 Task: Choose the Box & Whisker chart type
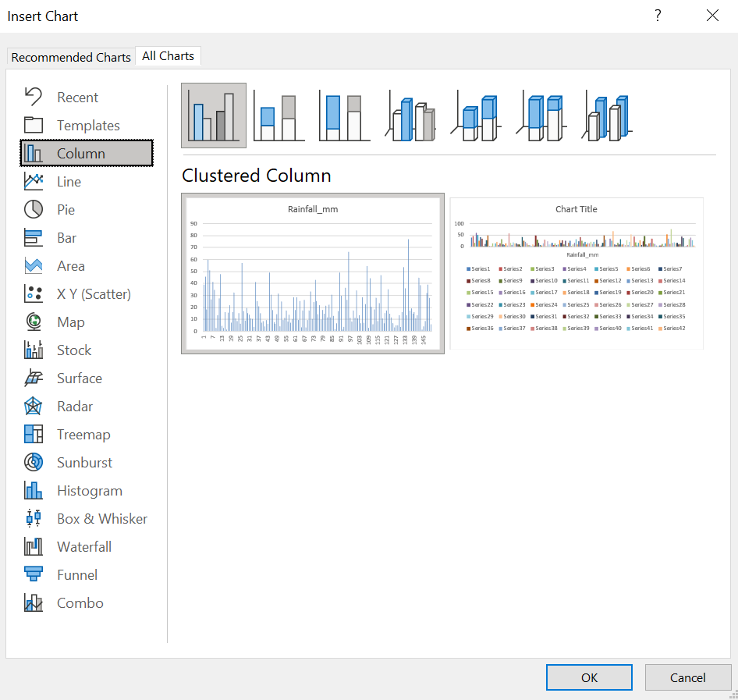point(101,519)
